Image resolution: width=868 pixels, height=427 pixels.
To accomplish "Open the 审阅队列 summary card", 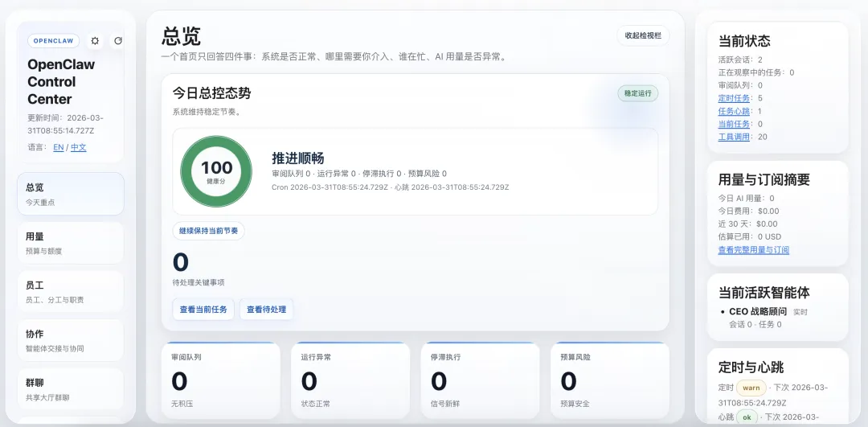I will (221, 380).
